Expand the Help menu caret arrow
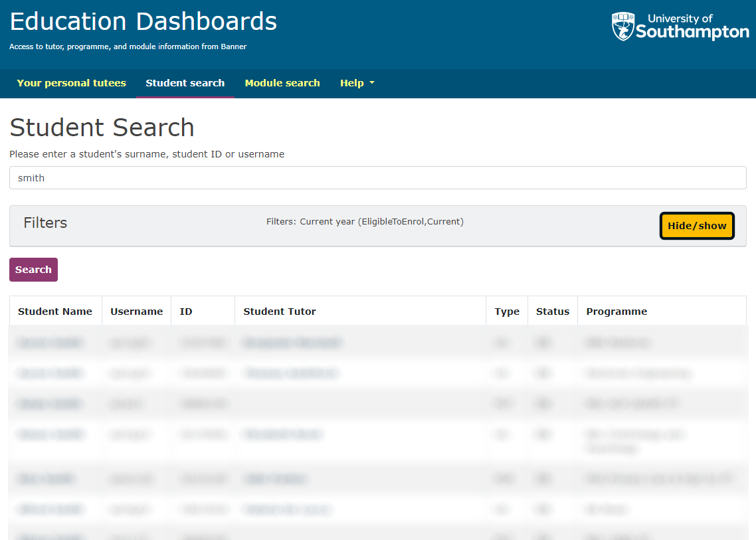The image size is (756, 540). point(372,84)
